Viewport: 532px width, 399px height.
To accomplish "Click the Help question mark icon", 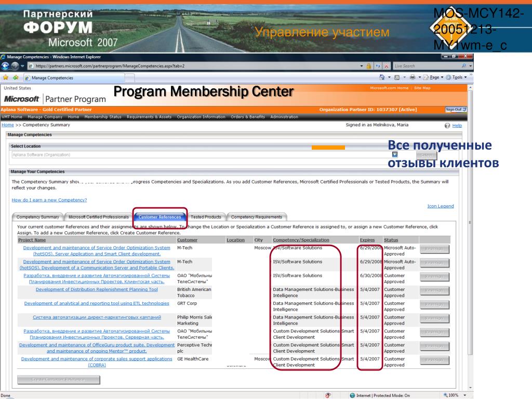I will 447,126.
